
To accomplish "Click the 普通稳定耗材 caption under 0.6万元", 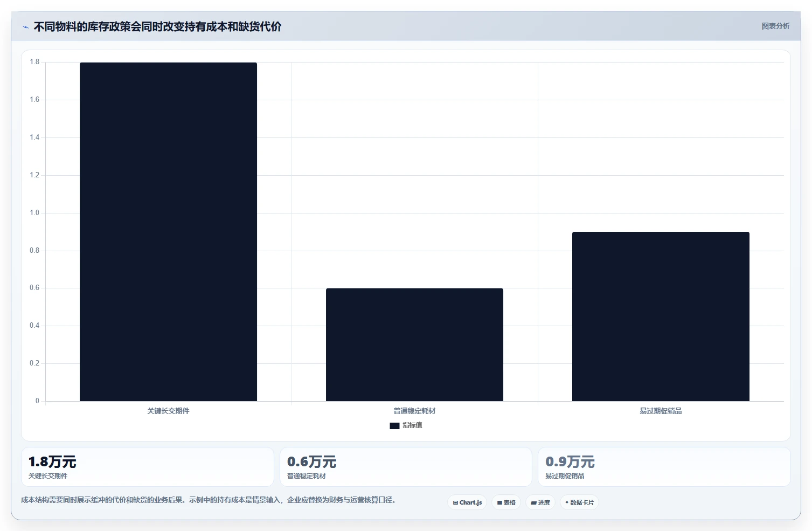I will click(307, 476).
